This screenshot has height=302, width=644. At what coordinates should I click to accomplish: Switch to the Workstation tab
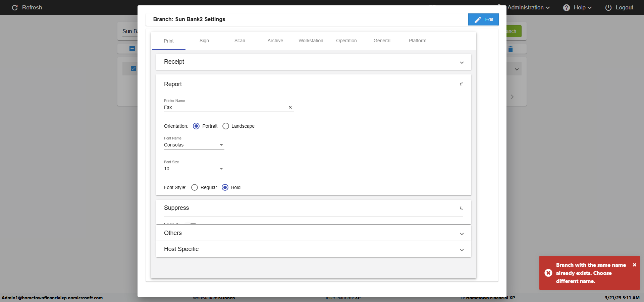click(311, 41)
